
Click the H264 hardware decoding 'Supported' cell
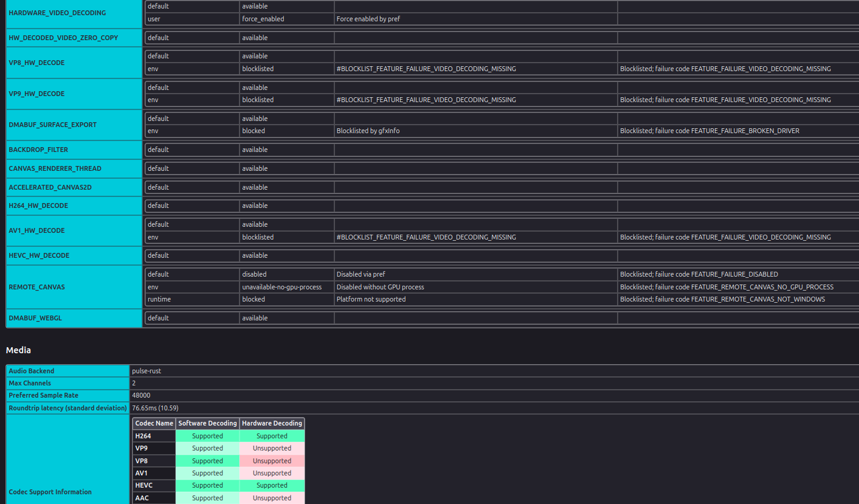pyautogui.click(x=272, y=436)
